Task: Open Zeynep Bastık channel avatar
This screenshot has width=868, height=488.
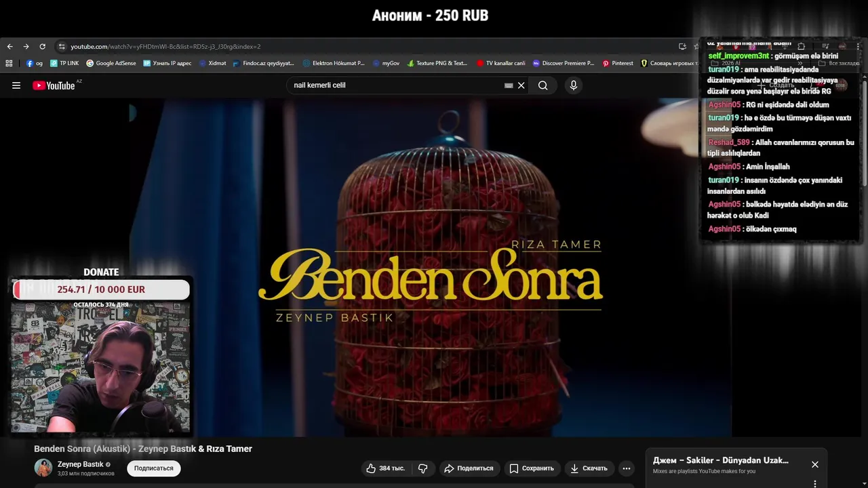Action: click(43, 468)
